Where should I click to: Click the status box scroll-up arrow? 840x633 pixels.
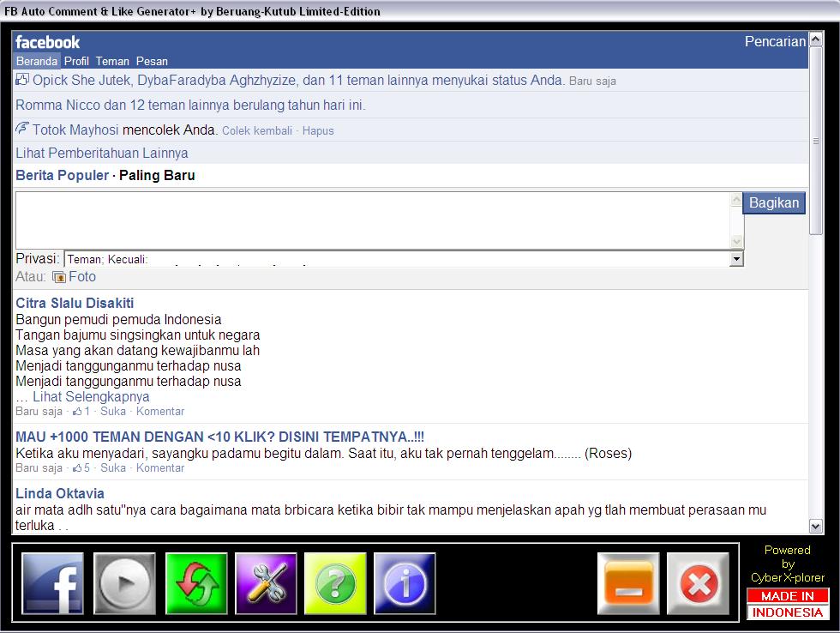point(736,200)
